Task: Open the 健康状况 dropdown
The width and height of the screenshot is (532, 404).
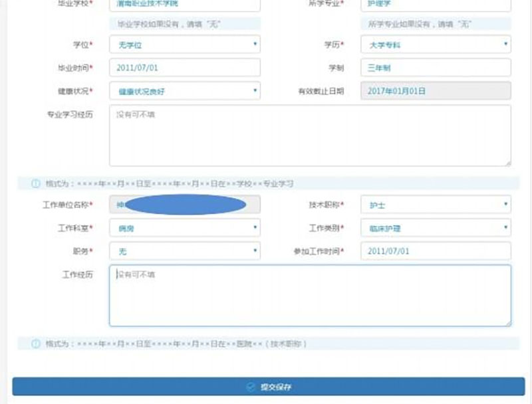Action: 184,91
